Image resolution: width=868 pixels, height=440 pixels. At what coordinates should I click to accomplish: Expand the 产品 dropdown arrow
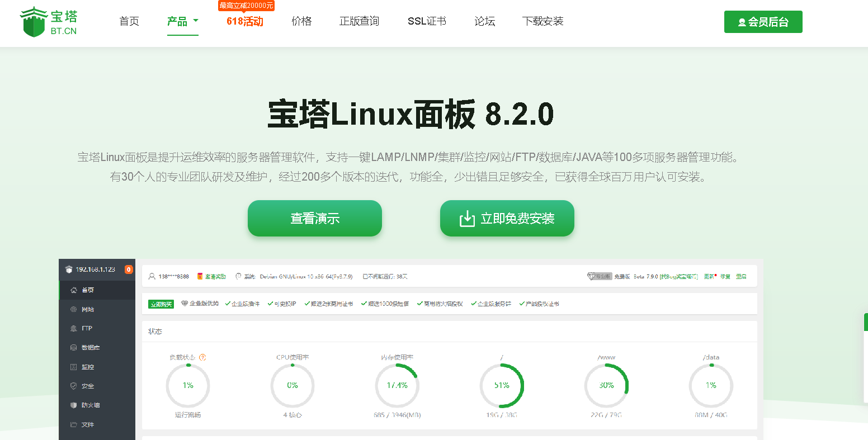pyautogui.click(x=196, y=21)
